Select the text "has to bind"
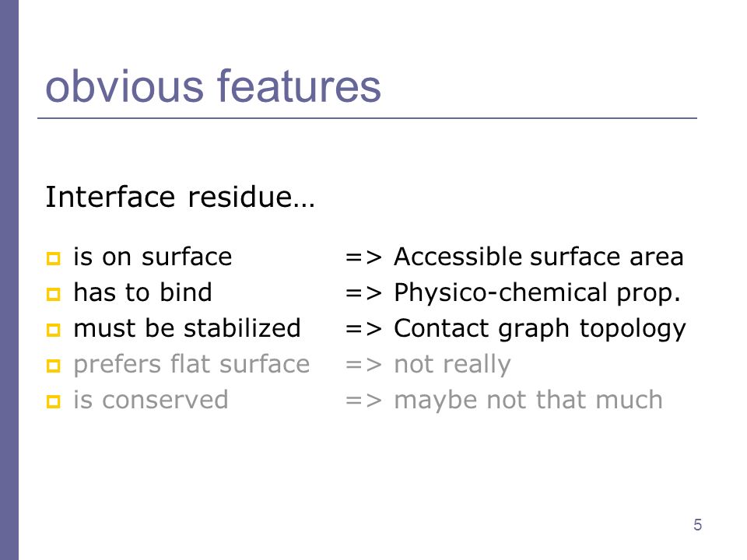 click(142, 292)
